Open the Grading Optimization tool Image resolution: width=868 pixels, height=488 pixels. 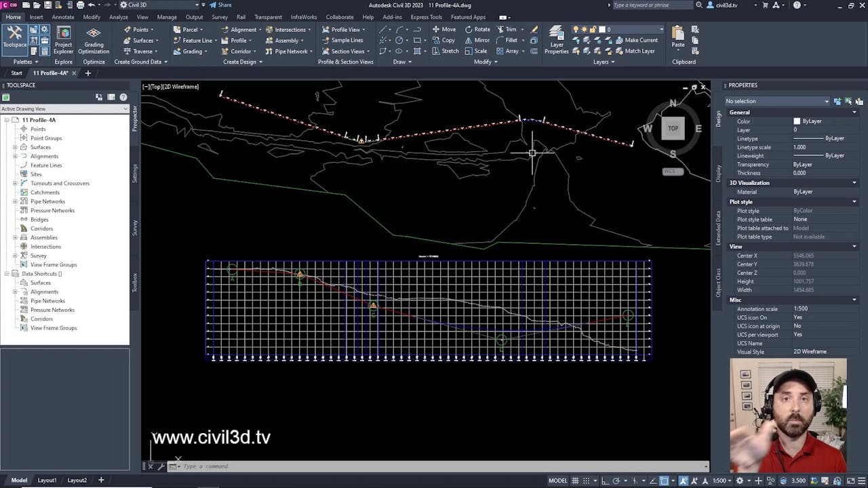point(94,40)
